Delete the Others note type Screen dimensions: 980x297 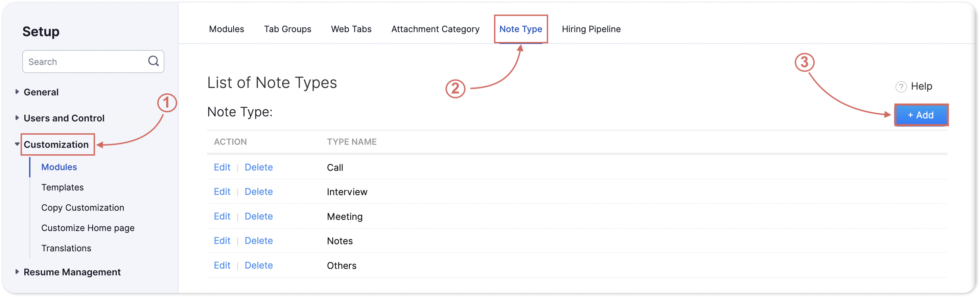(258, 265)
